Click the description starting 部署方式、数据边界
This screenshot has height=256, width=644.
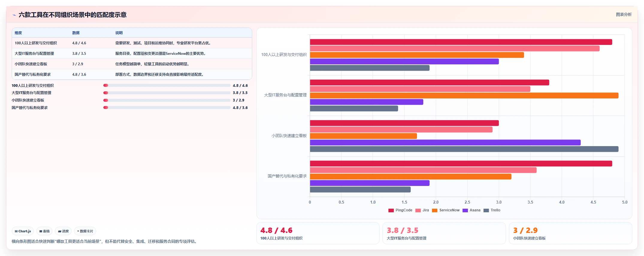[160, 75]
